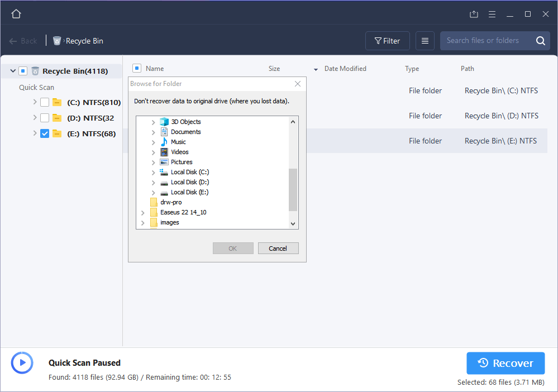The height and width of the screenshot is (392, 558).
Task: Click the Quick Scan label in sidebar
Action: (x=37, y=88)
